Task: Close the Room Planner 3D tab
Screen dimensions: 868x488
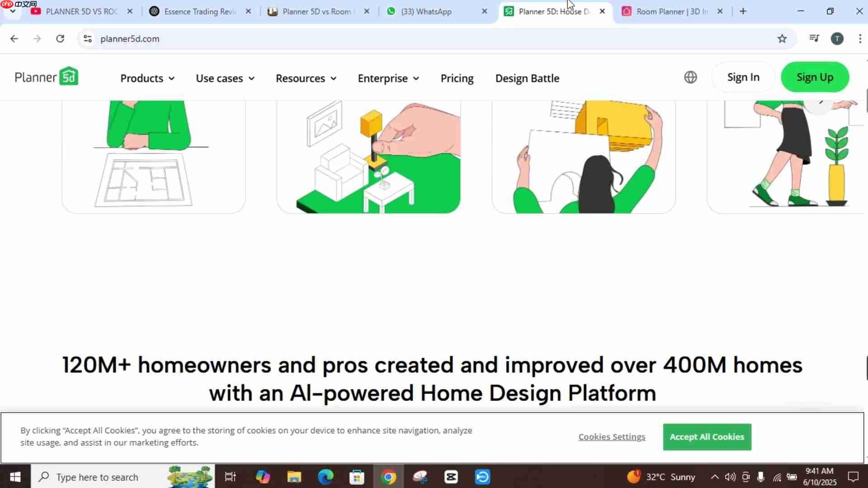Action: pos(720,11)
